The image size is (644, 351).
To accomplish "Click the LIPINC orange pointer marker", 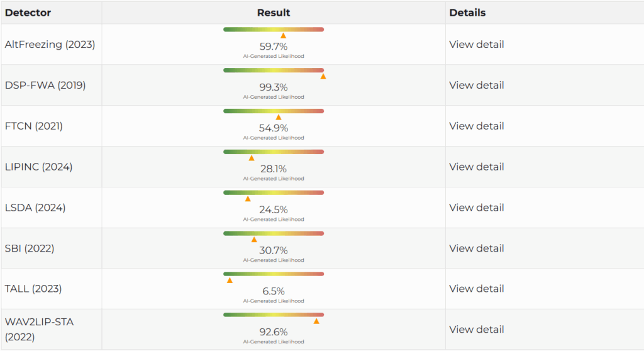I will click(252, 158).
